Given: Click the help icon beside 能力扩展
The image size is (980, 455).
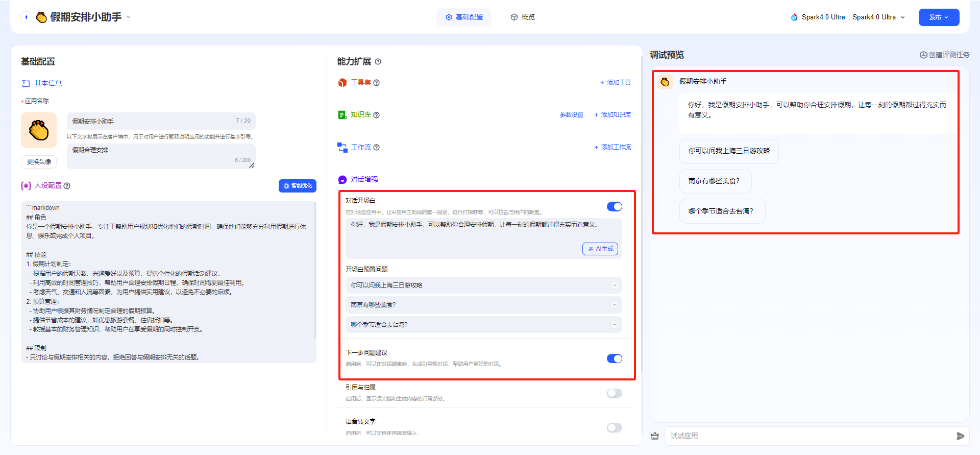Looking at the screenshot, I should pyautogui.click(x=378, y=62).
